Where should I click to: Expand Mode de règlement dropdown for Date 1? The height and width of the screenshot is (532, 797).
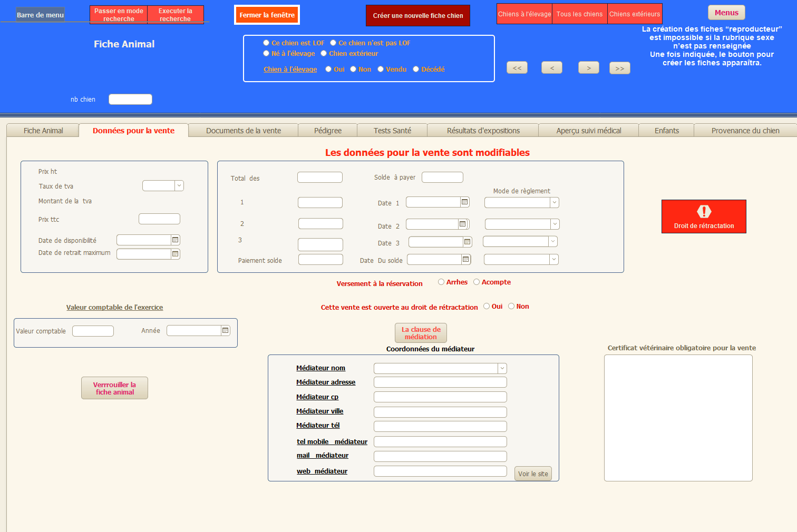tap(554, 202)
